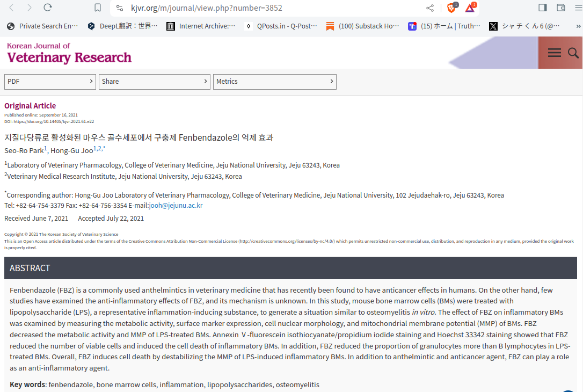The image size is (583, 392).
Task: Show more bookmarks chevron
Action: pyautogui.click(x=578, y=26)
